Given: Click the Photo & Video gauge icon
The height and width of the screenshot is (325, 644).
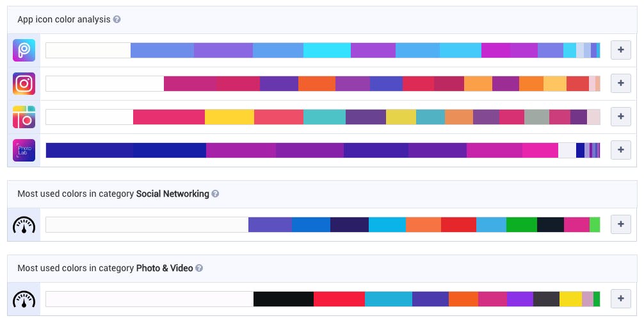Looking at the screenshot, I should 24,299.
